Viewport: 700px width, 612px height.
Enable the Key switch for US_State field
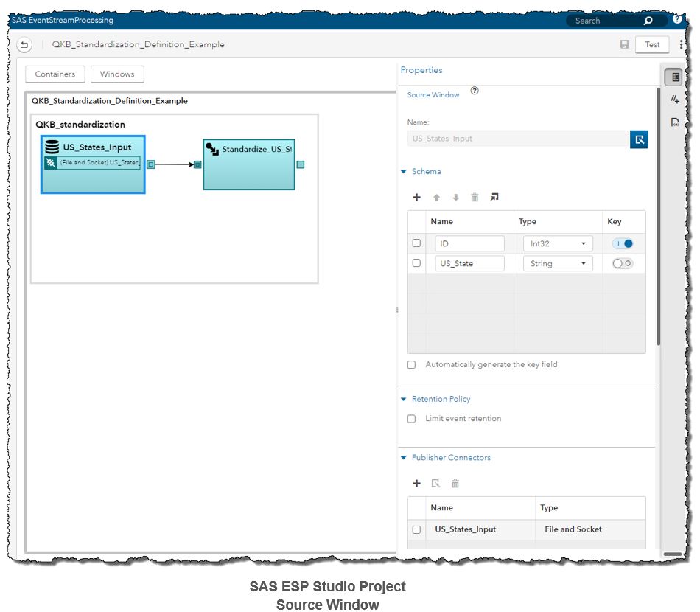623,264
